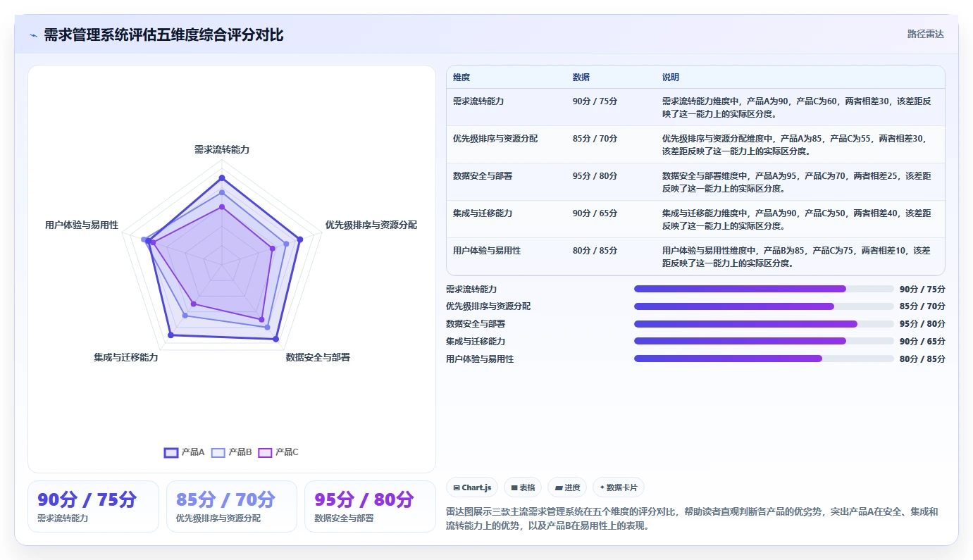Screen dimensions: 973x560
Task: Click the 表格 tag chip
Action: click(523, 487)
